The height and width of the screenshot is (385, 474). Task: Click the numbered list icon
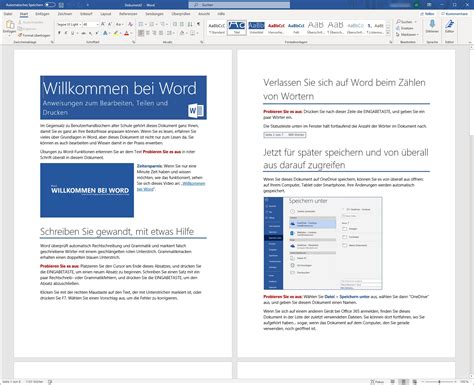point(152,24)
